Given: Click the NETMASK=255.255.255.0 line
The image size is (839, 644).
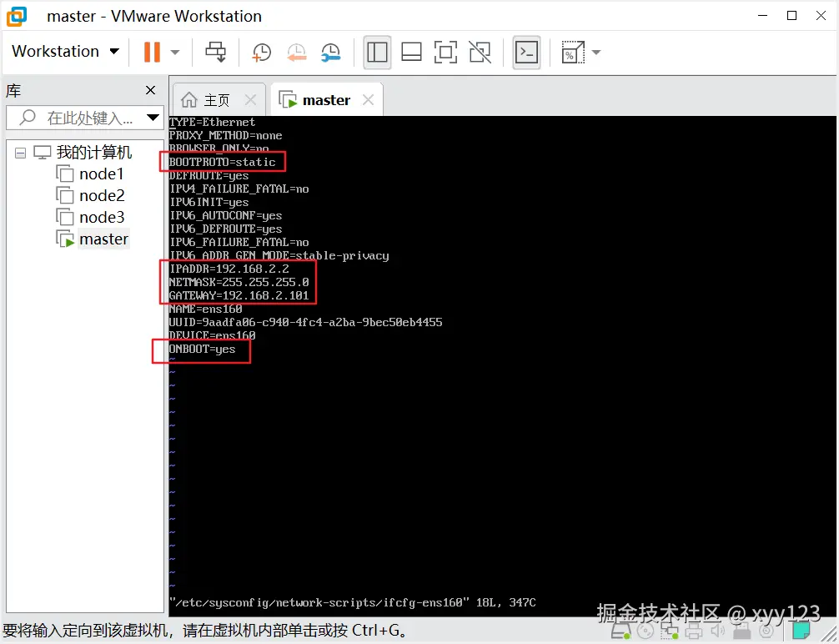Looking at the screenshot, I should click(239, 282).
